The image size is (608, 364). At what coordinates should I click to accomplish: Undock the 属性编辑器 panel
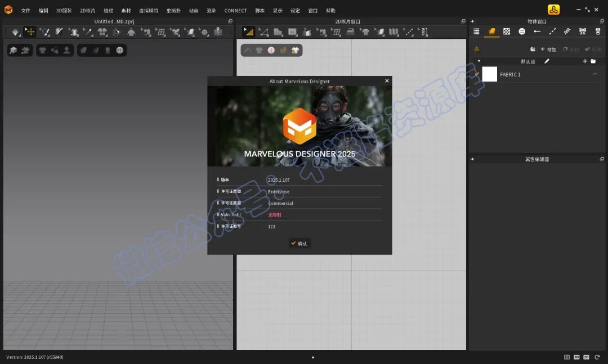pos(602,159)
